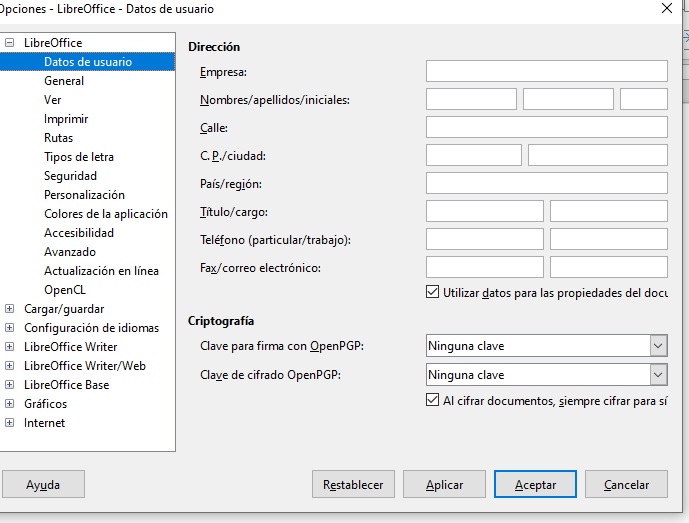Viewport: 689px width, 523px height.
Task: Expand the Cargar/guardar tree node
Action: (9, 309)
